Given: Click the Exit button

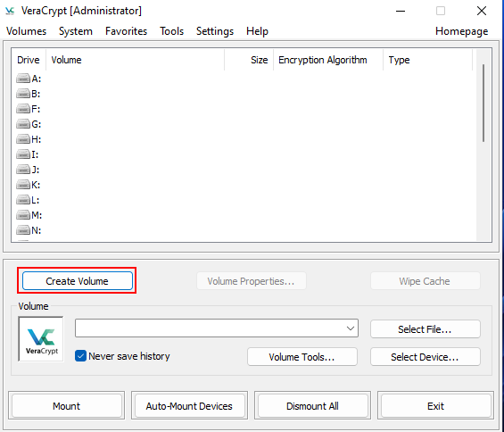Looking at the screenshot, I should 435,405.
